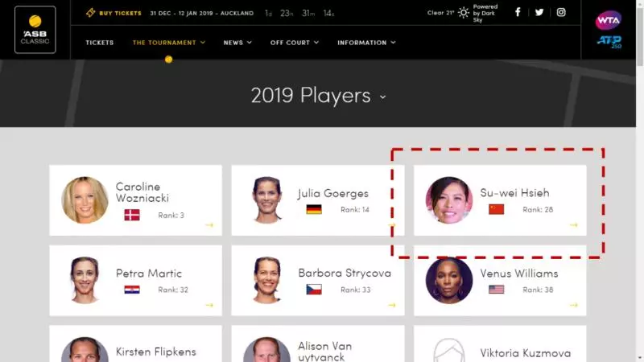Image resolution: width=644 pixels, height=362 pixels.
Task: Open Su-wei Hsieh's profile photo
Action: coord(449,200)
